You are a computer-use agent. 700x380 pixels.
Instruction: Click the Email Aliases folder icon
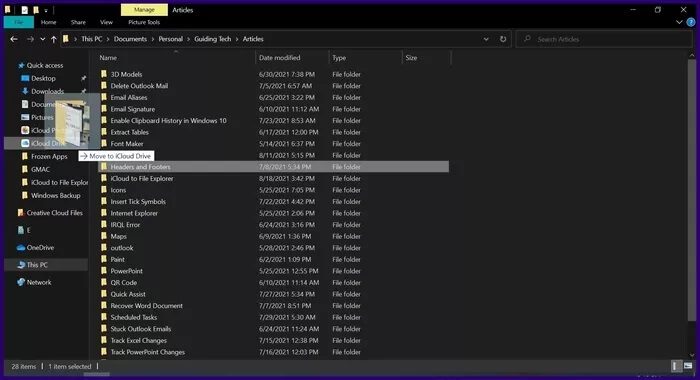(104, 97)
